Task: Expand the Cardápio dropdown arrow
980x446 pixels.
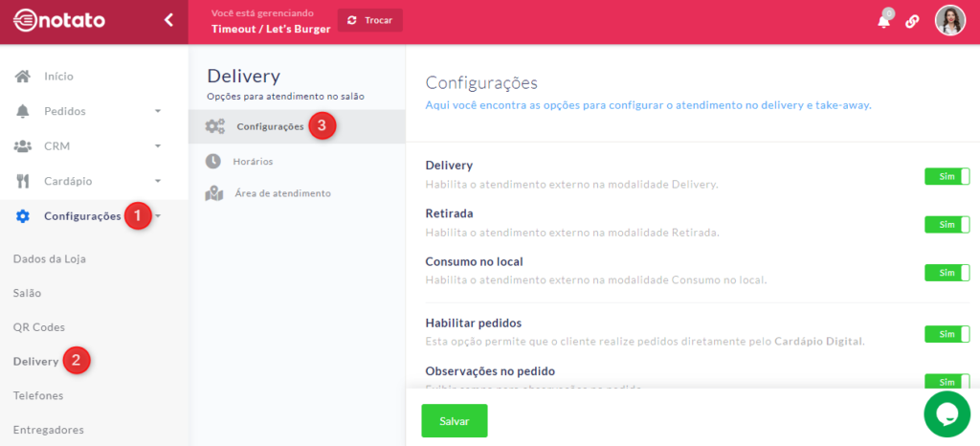Action: pos(158,181)
